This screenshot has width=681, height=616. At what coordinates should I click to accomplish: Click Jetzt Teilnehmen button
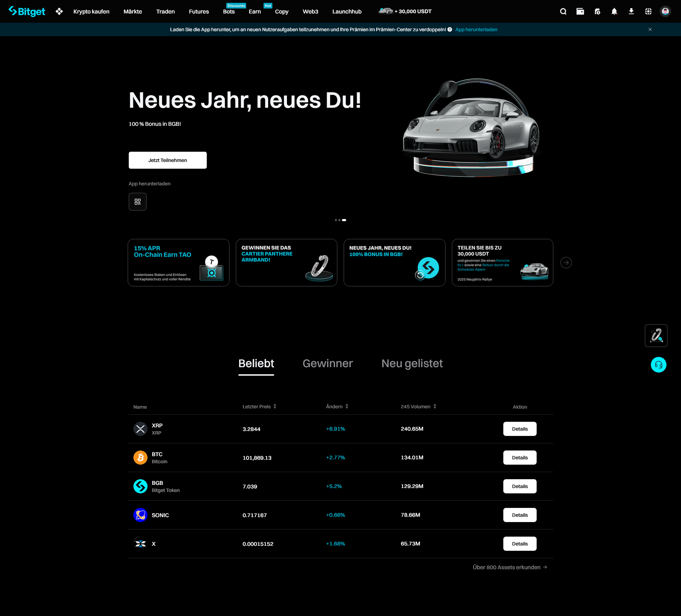coord(168,160)
